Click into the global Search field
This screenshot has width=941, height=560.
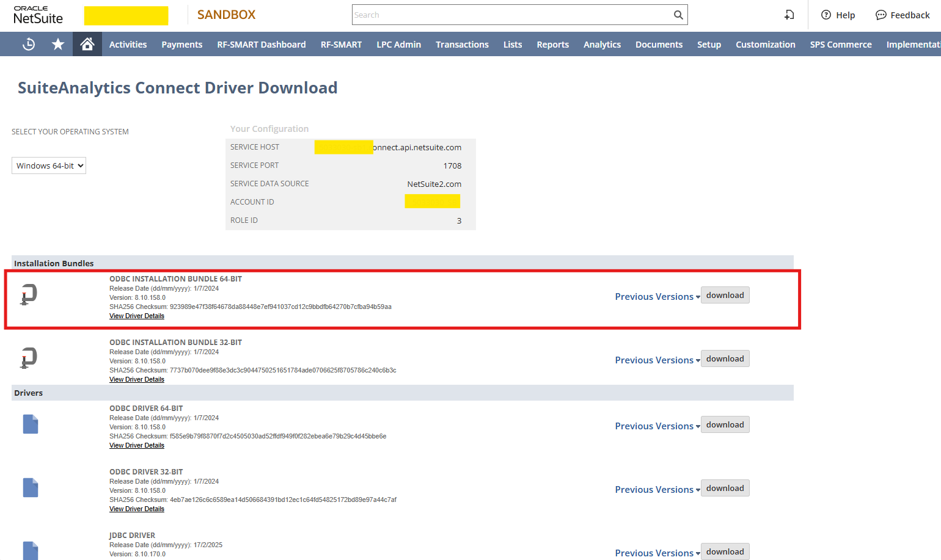pyautogui.click(x=510, y=15)
